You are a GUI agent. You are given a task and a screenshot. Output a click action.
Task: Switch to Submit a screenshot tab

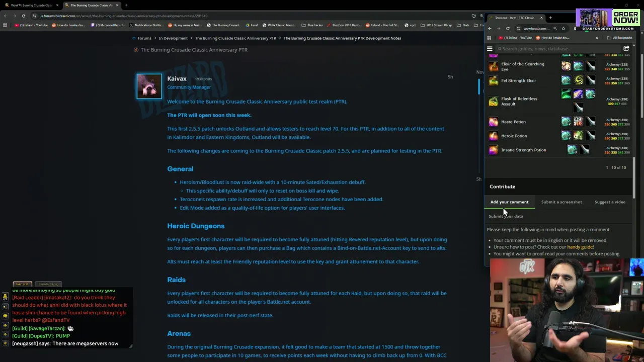point(561,202)
